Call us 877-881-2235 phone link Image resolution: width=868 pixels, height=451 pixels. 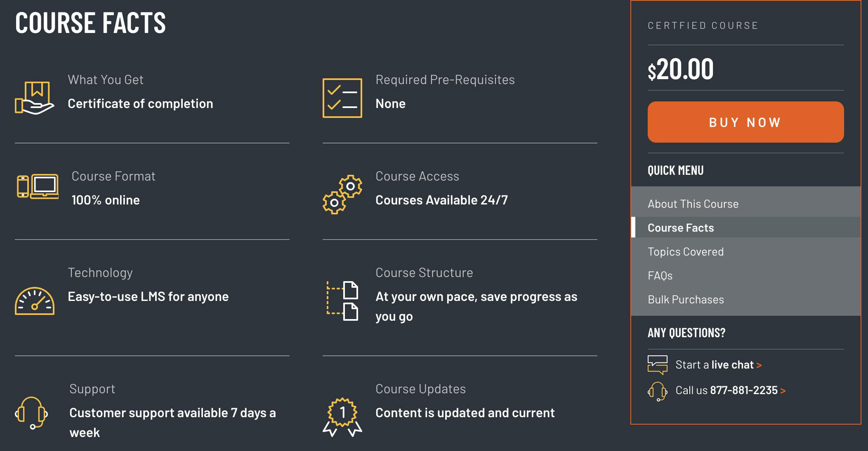730,390
